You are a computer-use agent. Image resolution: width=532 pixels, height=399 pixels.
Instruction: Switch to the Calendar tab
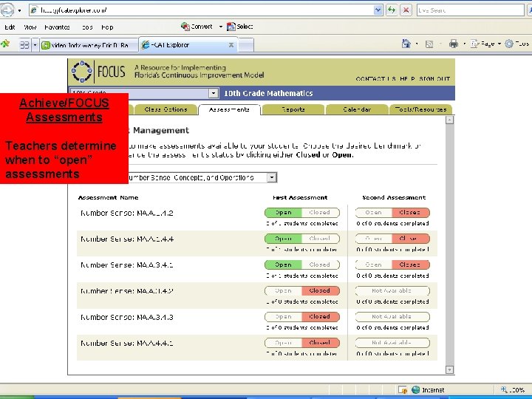click(357, 109)
